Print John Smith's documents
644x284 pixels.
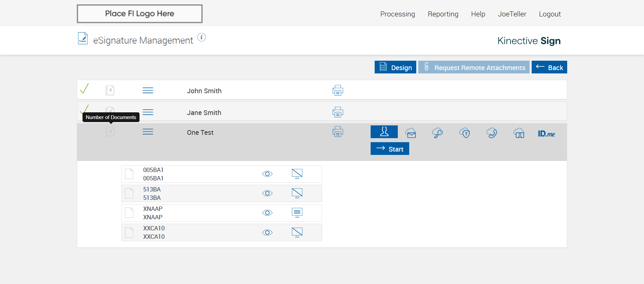tap(338, 91)
